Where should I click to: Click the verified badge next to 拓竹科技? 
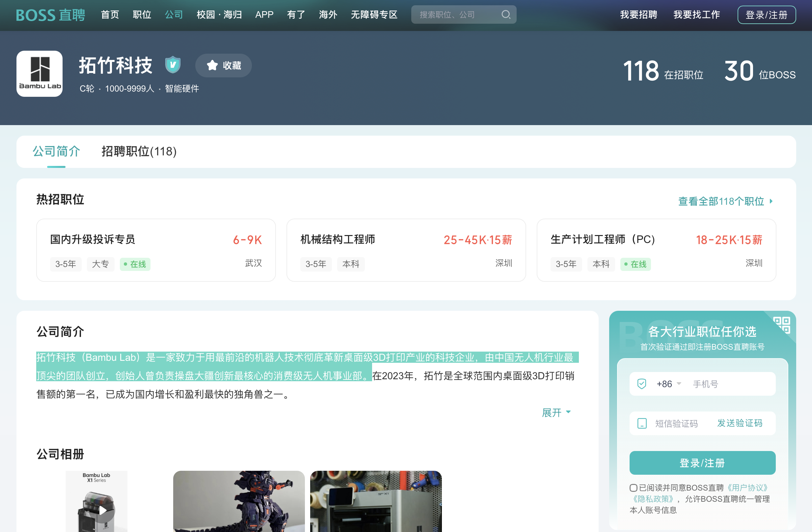[173, 65]
